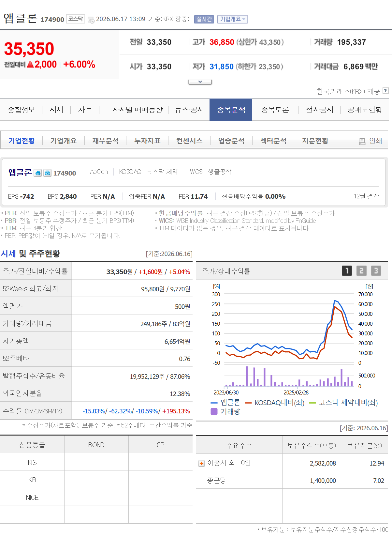Click the 앱클론 legend blue line swatch
392x538 pixels.
(214, 403)
